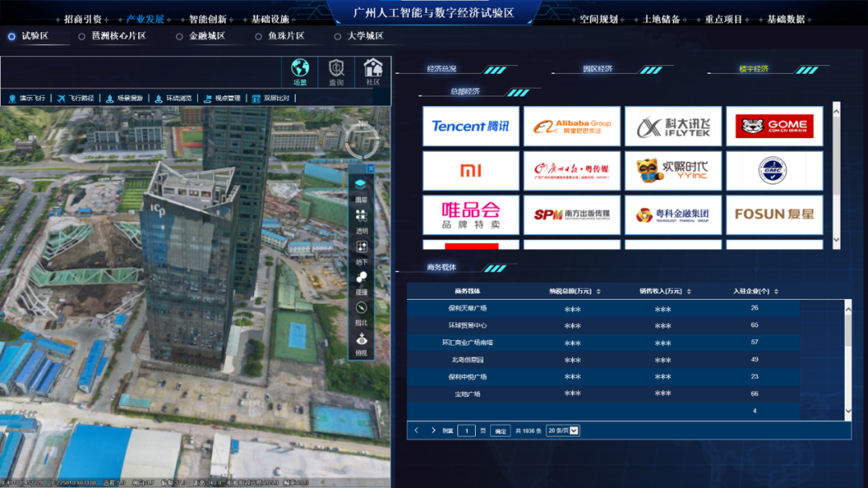Select the Alibaba Group logo card
868x488 pixels.
(x=572, y=126)
